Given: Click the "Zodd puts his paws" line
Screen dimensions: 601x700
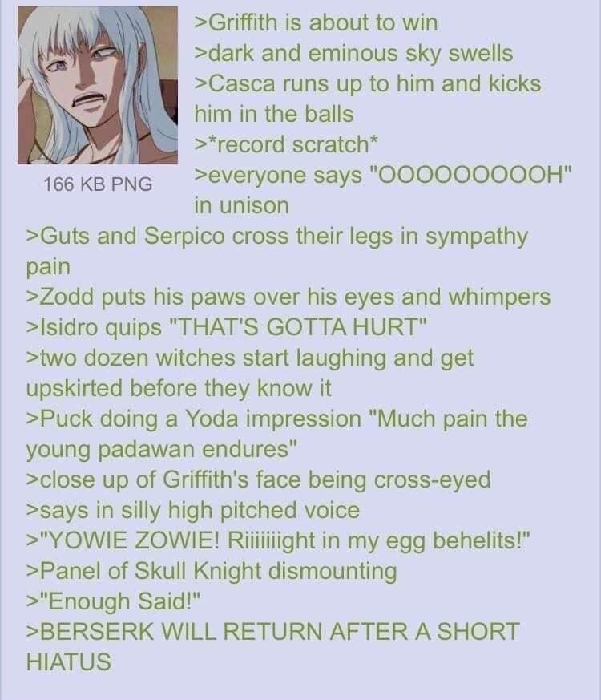Looking at the screenshot, I should pos(288,297).
